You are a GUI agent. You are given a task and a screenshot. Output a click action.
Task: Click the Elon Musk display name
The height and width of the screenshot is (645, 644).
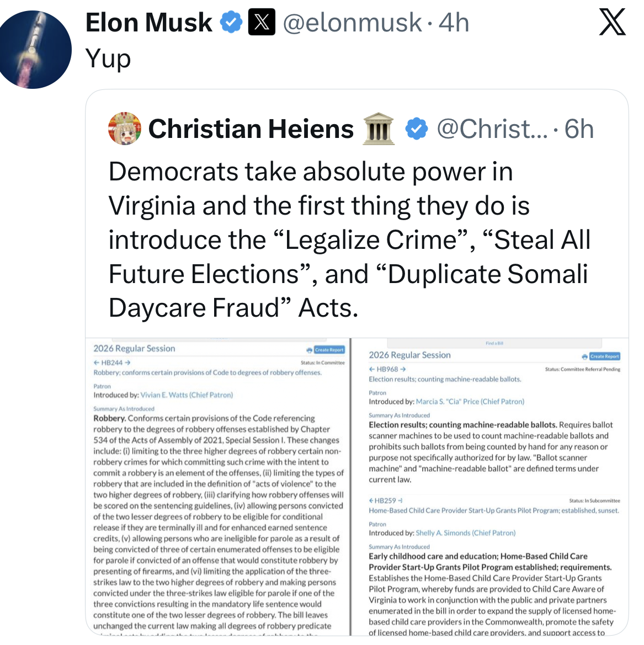click(149, 23)
